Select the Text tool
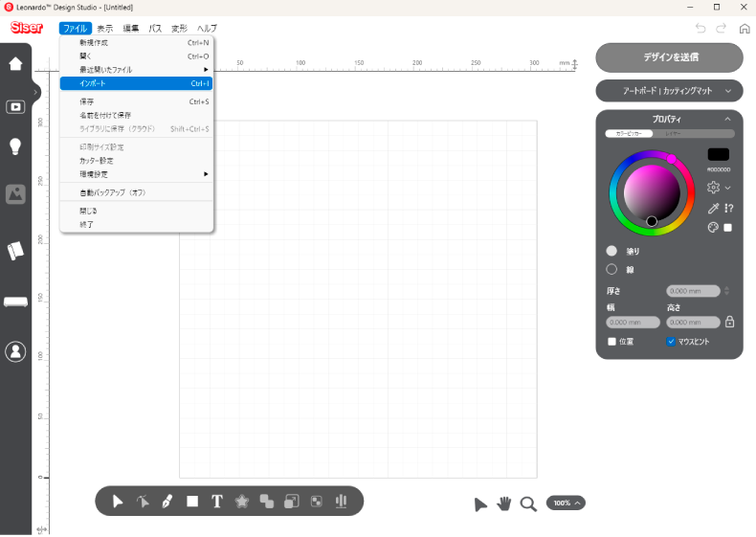The width and height of the screenshot is (756, 537). tap(217, 502)
